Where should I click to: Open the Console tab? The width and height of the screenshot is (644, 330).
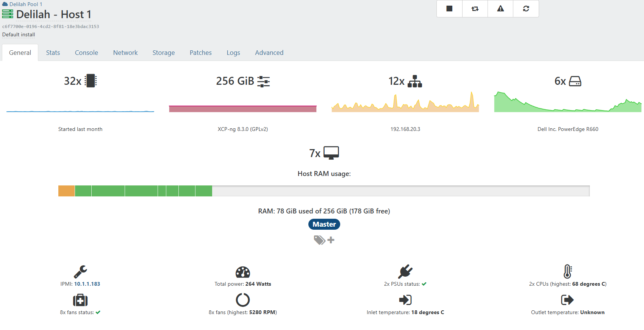click(x=86, y=53)
